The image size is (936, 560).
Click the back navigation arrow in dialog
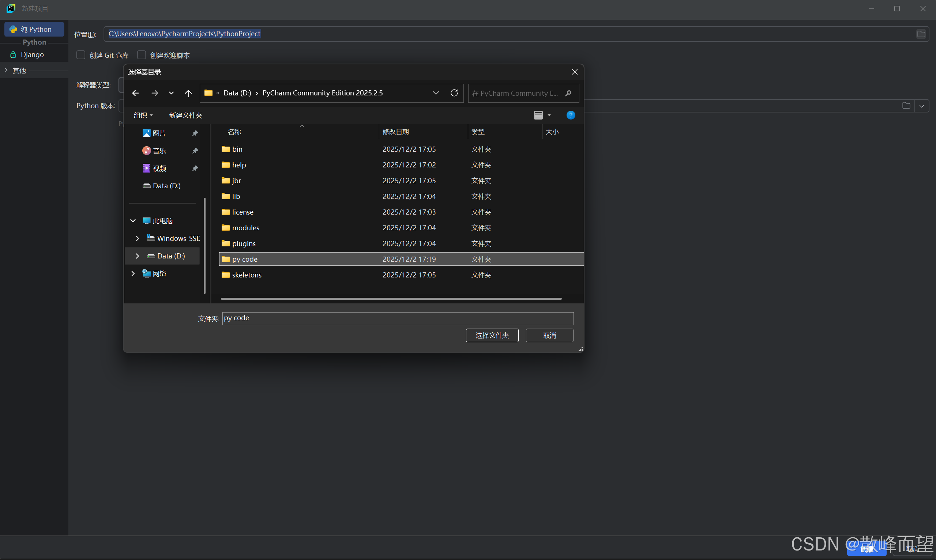click(x=136, y=93)
